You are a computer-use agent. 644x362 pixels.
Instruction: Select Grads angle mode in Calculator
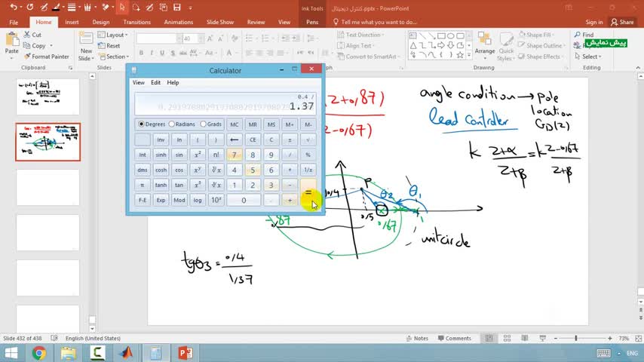tap(210, 124)
